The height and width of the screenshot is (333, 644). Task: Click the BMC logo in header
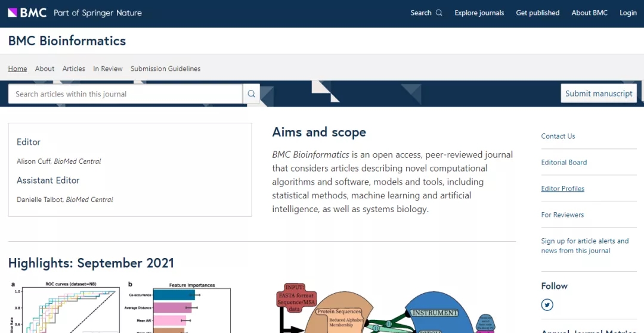pyautogui.click(x=27, y=13)
